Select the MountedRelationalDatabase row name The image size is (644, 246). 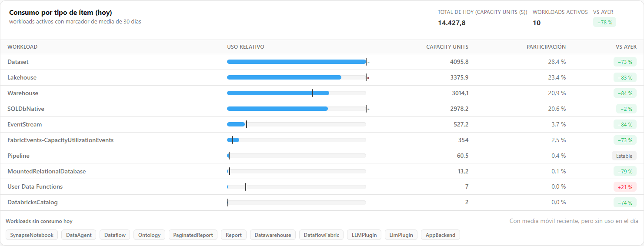click(47, 171)
